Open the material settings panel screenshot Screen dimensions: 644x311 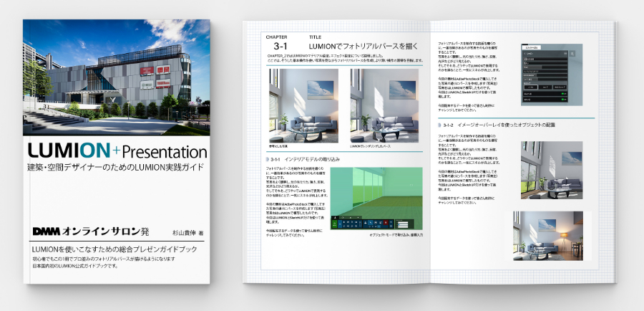pyautogui.click(x=552, y=75)
